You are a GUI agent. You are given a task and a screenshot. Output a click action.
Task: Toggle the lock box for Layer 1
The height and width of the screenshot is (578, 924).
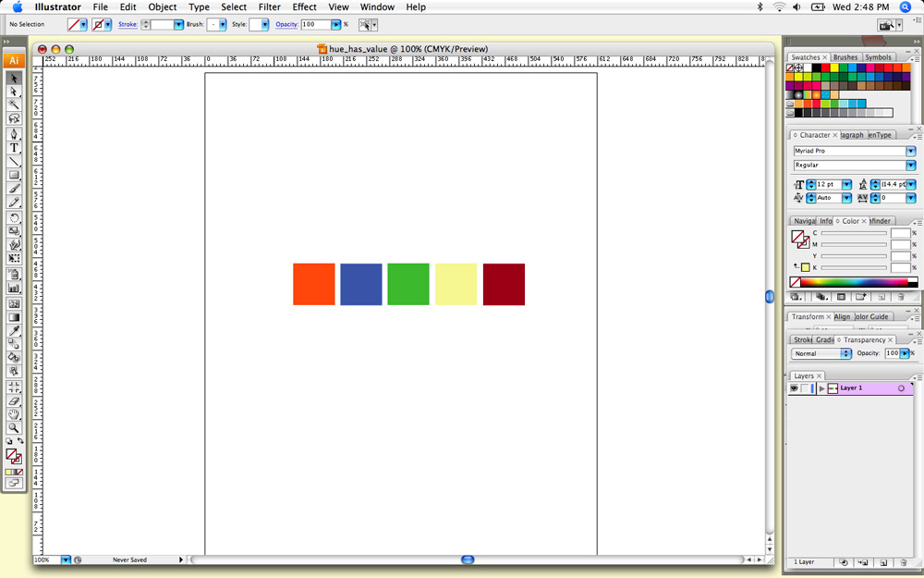coord(806,388)
